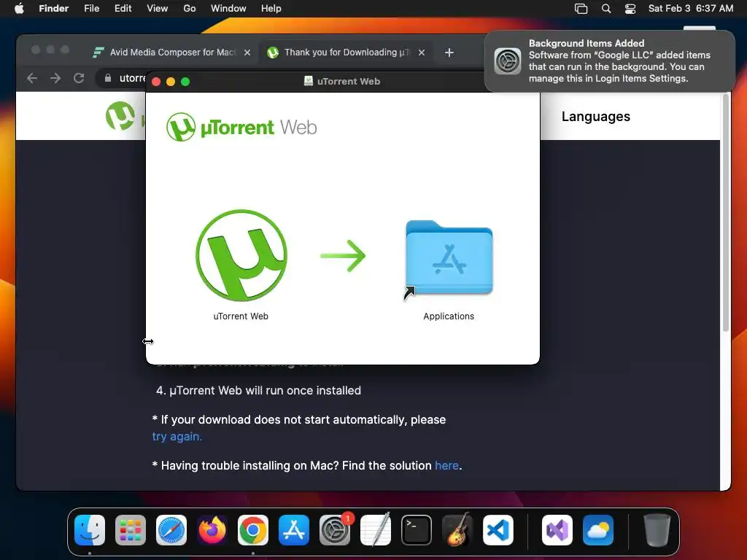The image size is (747, 560).
Task: Open Spotlight search in menu bar
Action: point(606,9)
